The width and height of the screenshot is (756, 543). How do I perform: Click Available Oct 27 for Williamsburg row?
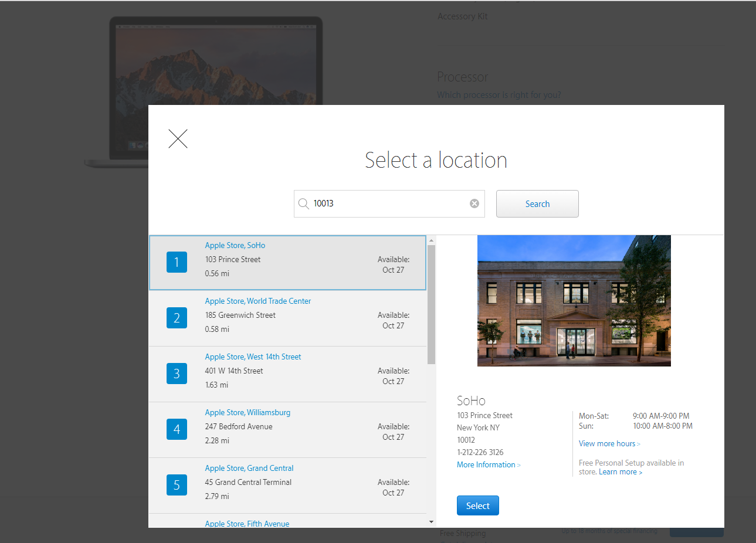pos(394,432)
